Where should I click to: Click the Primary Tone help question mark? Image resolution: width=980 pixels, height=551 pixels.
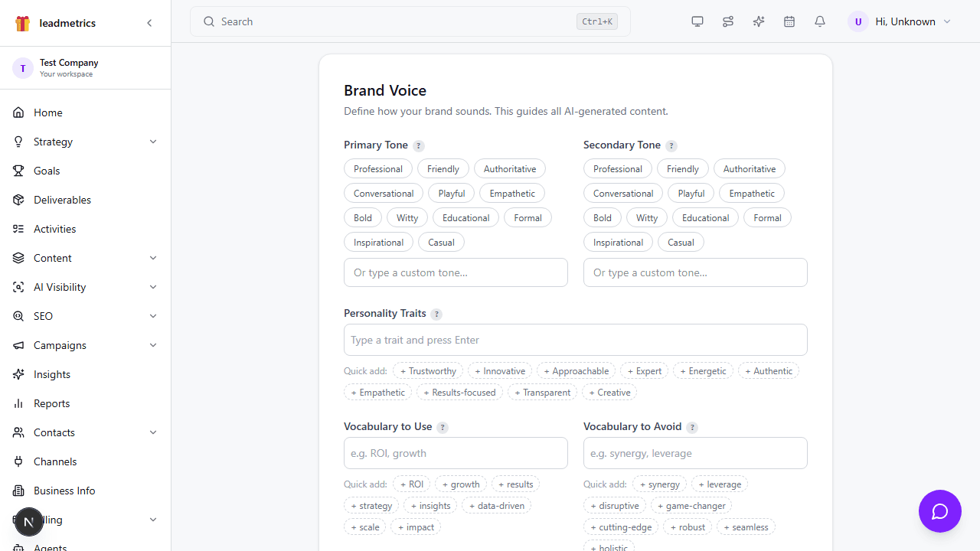[x=419, y=145]
